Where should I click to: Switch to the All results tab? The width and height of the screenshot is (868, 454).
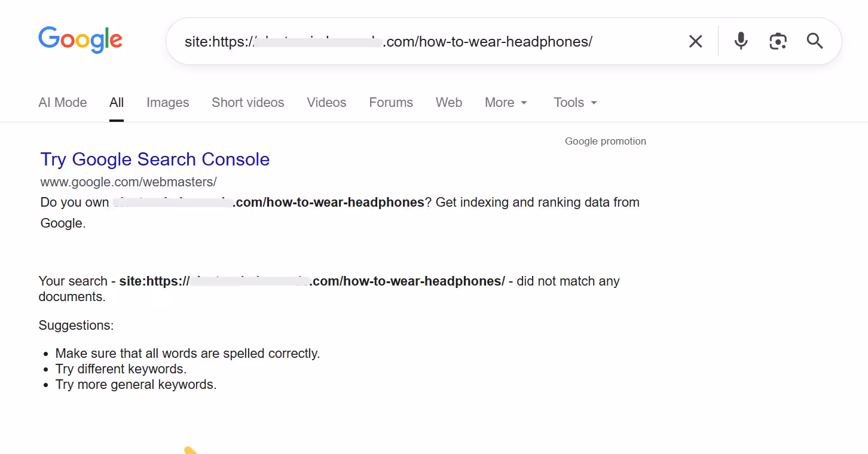pyautogui.click(x=117, y=102)
